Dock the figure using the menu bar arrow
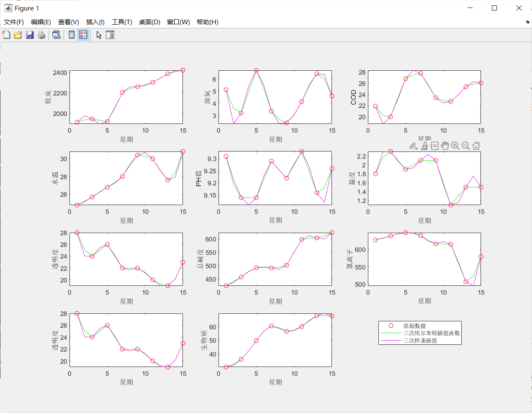532x413 pixels. (527, 22)
